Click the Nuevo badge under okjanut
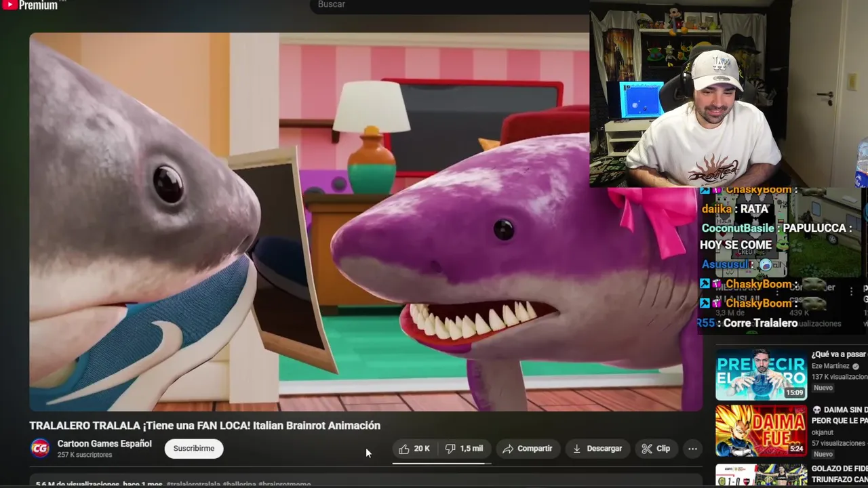Image resolution: width=868 pixels, height=488 pixels. click(x=823, y=454)
